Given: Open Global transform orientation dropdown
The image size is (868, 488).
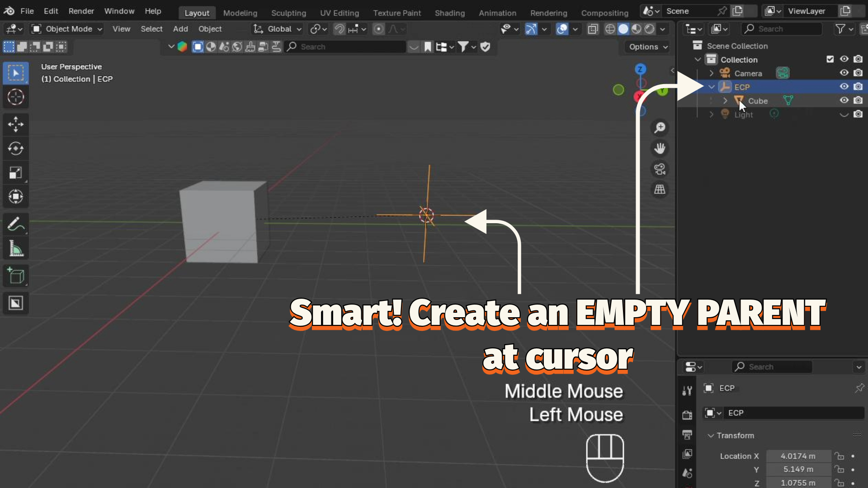Looking at the screenshot, I should [x=278, y=29].
